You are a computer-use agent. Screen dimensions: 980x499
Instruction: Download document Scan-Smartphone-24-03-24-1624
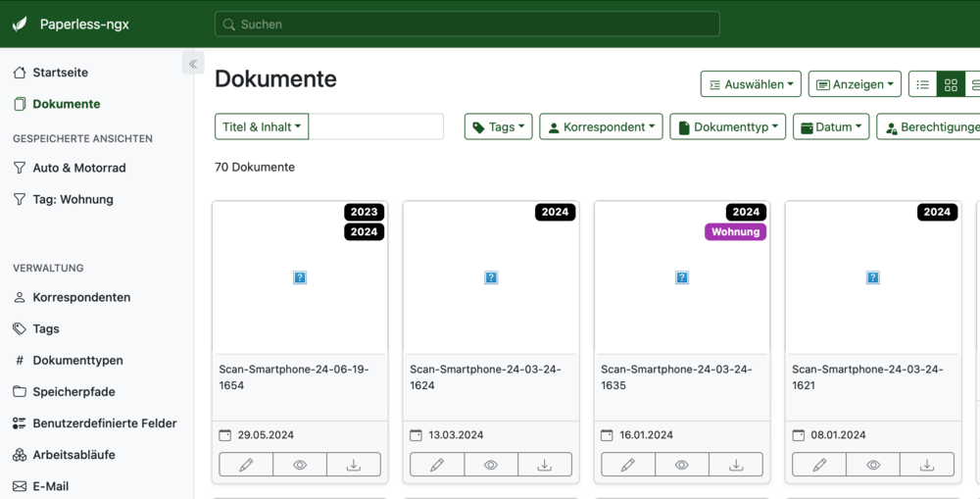(x=545, y=465)
